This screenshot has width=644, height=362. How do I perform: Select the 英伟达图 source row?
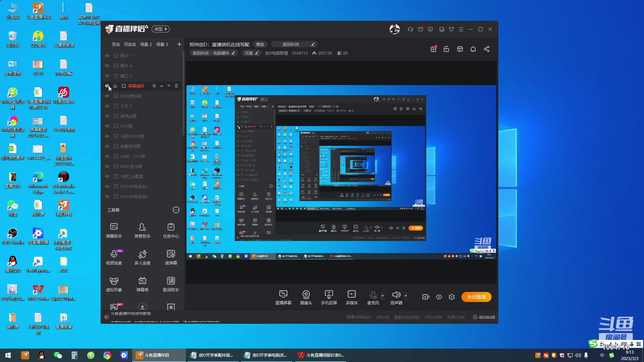(x=143, y=116)
